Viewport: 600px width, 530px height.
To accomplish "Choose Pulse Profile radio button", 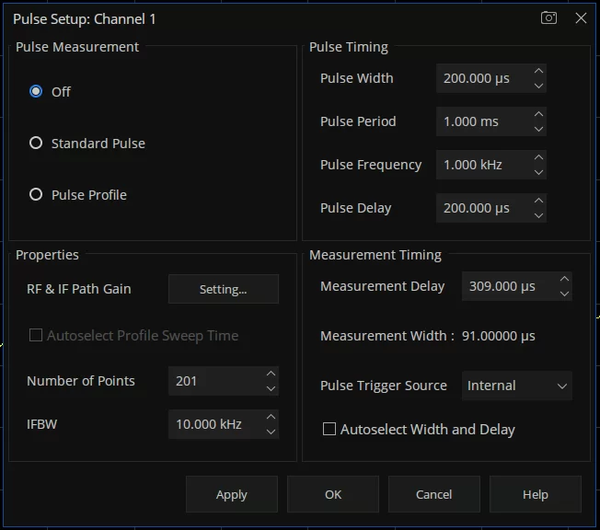I will tap(37, 195).
